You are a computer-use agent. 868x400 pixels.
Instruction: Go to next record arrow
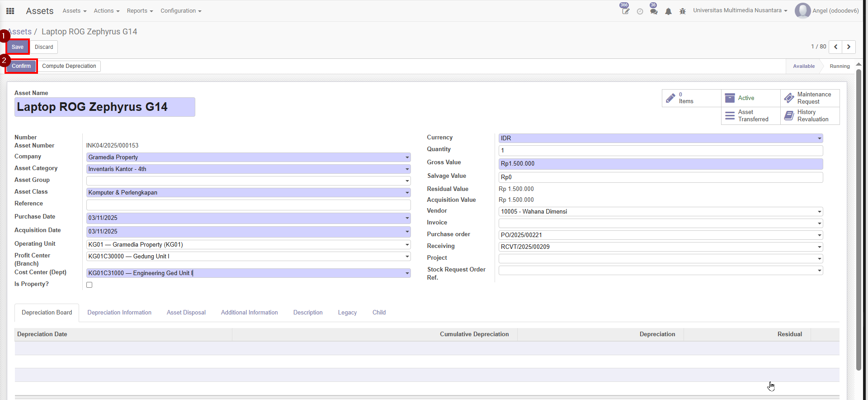coord(849,47)
